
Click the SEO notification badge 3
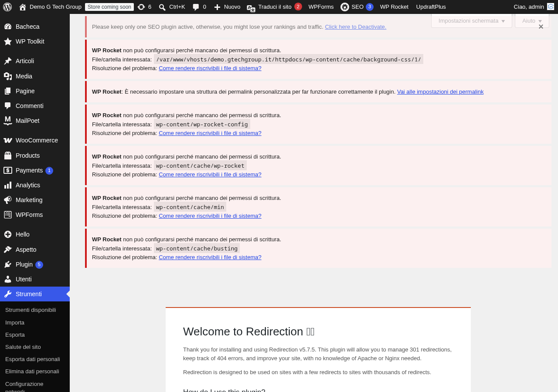pyautogui.click(x=370, y=7)
